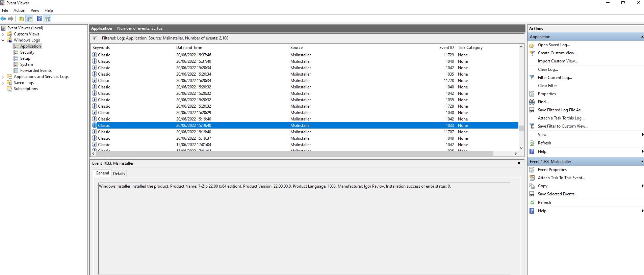This screenshot has width=644, height=275.
Task: Click the Back arrow toolbar icon
Action: coord(3,19)
